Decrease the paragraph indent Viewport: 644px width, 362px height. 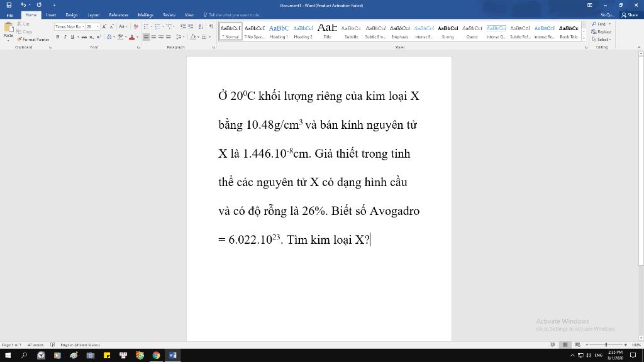(183, 26)
